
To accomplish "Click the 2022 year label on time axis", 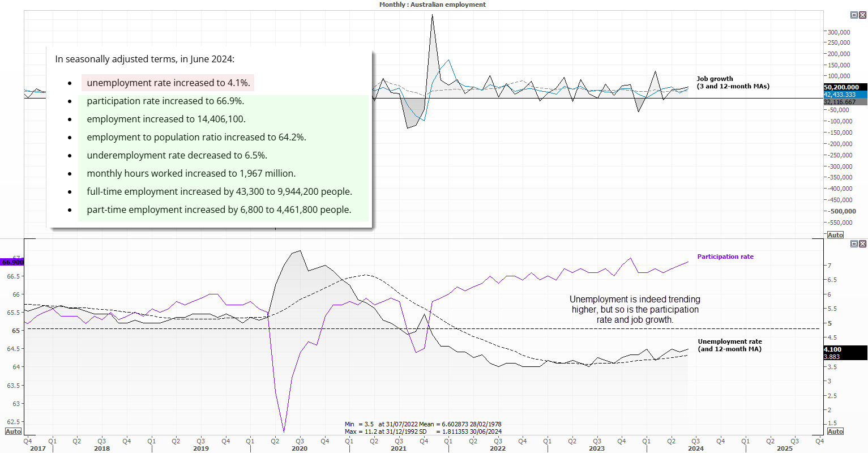I will (x=498, y=448).
